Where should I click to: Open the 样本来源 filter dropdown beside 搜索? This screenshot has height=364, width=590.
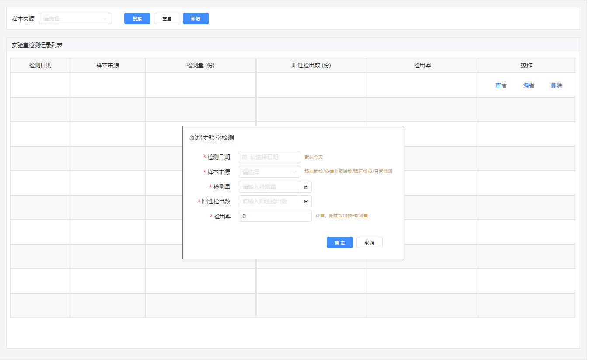76,18
